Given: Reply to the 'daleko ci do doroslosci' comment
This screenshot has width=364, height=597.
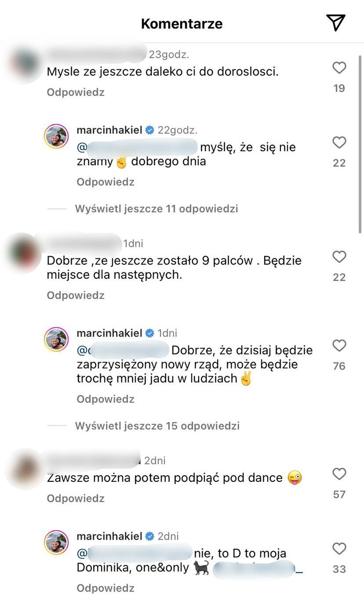Looking at the screenshot, I should point(76,92).
